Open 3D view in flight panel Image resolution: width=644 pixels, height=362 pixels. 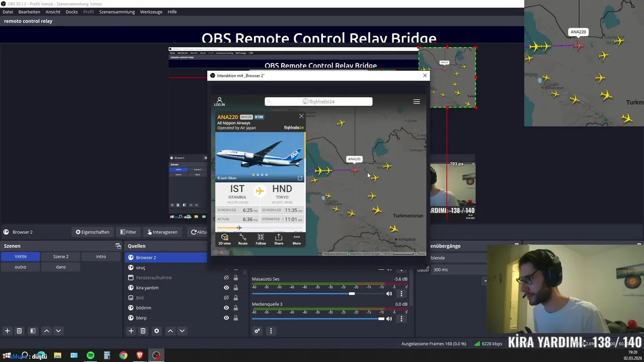coord(224,239)
